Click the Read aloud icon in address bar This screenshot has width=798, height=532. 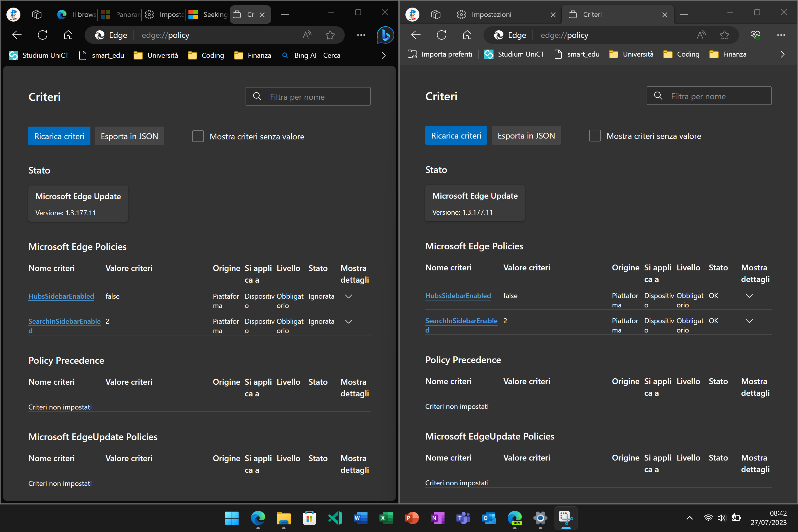pos(307,35)
